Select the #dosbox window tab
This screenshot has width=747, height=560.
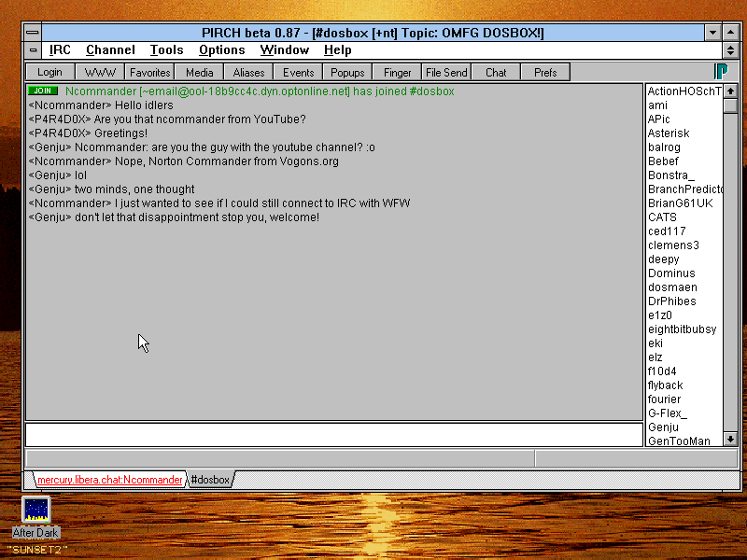(210, 480)
